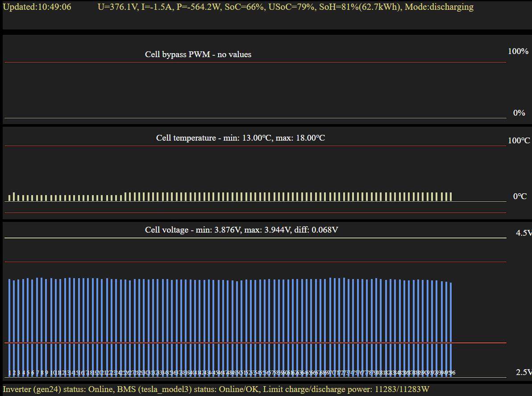Click the Mode:discharging status text
The width and height of the screenshot is (532, 396).
click(x=439, y=7)
